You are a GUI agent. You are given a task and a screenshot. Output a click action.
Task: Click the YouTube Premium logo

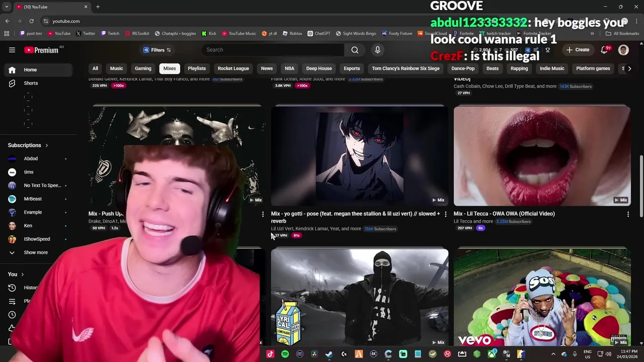[41, 50]
